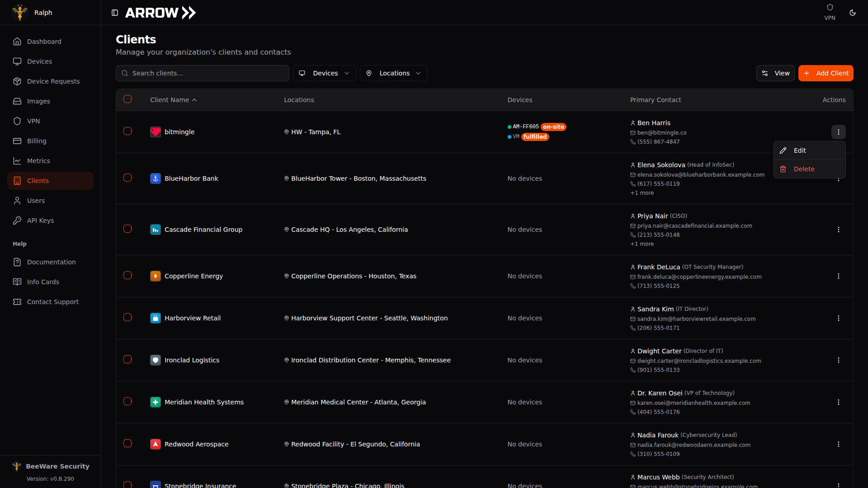Image resolution: width=868 pixels, height=488 pixels.
Task: Click the bitmingle heart logo icon
Action: 156,132
